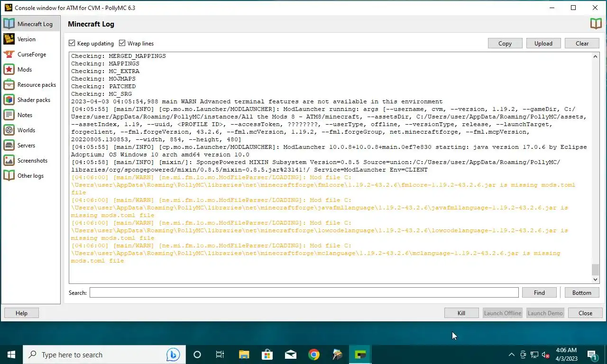
Task: Jump to log Bottom
Action: click(582, 292)
